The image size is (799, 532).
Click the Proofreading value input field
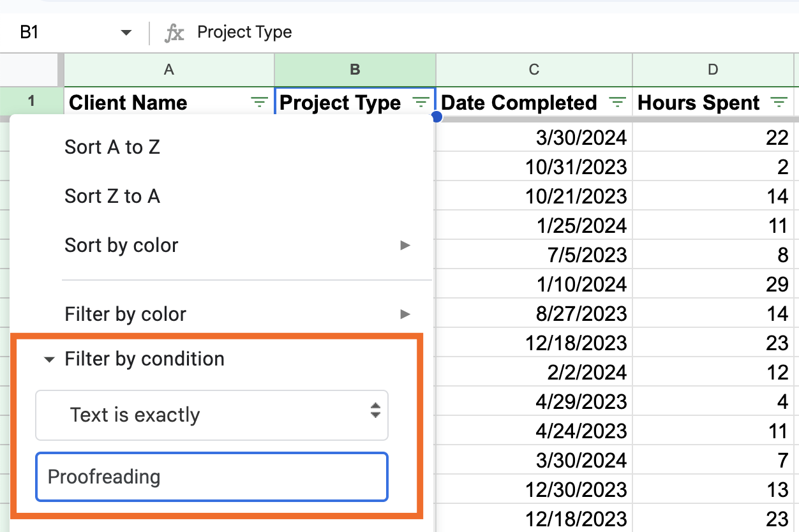[212, 477]
